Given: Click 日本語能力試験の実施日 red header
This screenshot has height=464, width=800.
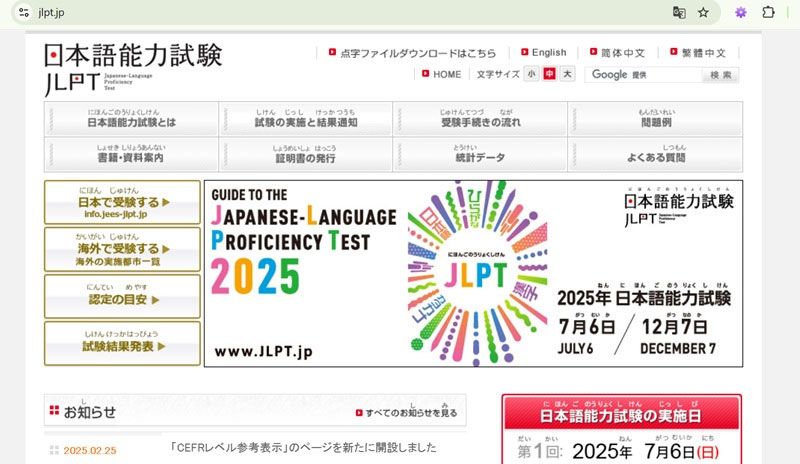Looking at the screenshot, I should (621, 412).
